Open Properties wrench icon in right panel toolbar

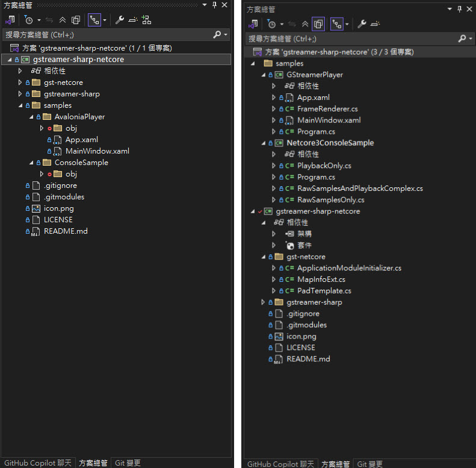point(362,24)
